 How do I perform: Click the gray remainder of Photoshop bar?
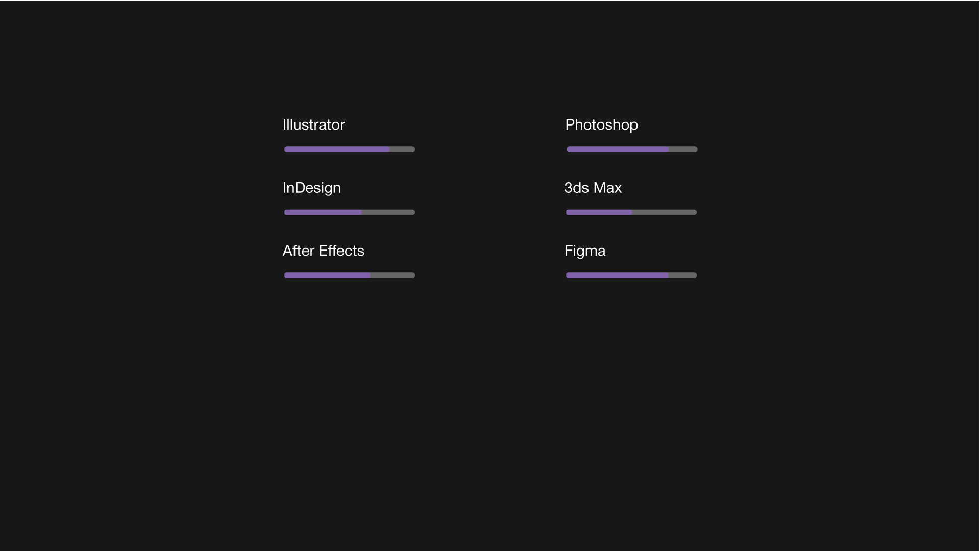(683, 149)
